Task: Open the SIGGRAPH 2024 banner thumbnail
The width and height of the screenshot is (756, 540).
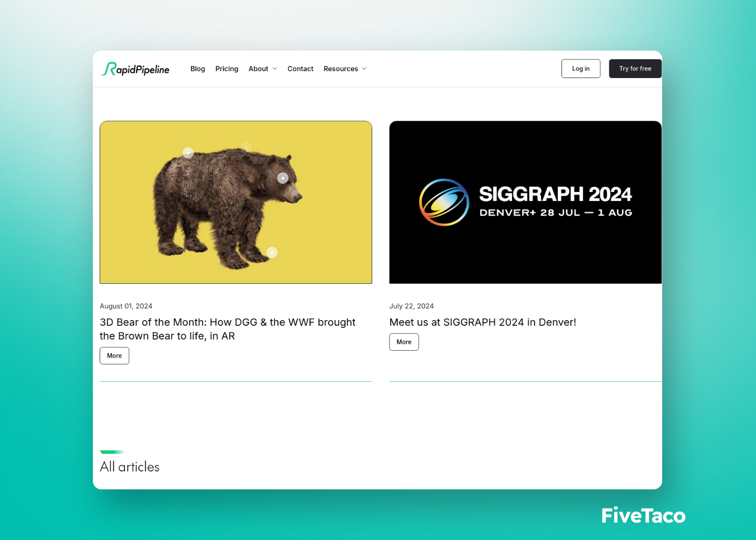Action: pyautogui.click(x=526, y=202)
